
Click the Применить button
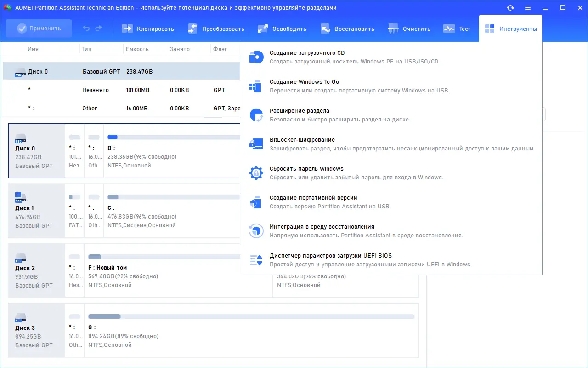39,29
